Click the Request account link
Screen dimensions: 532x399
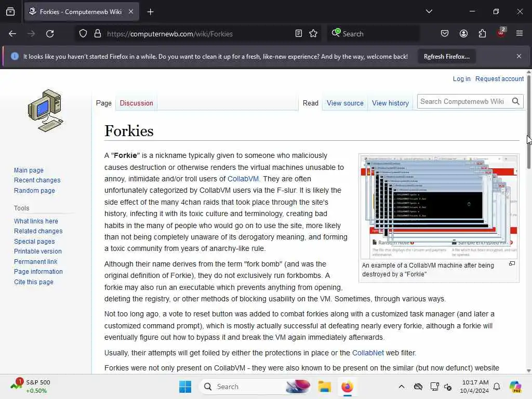[499, 79]
